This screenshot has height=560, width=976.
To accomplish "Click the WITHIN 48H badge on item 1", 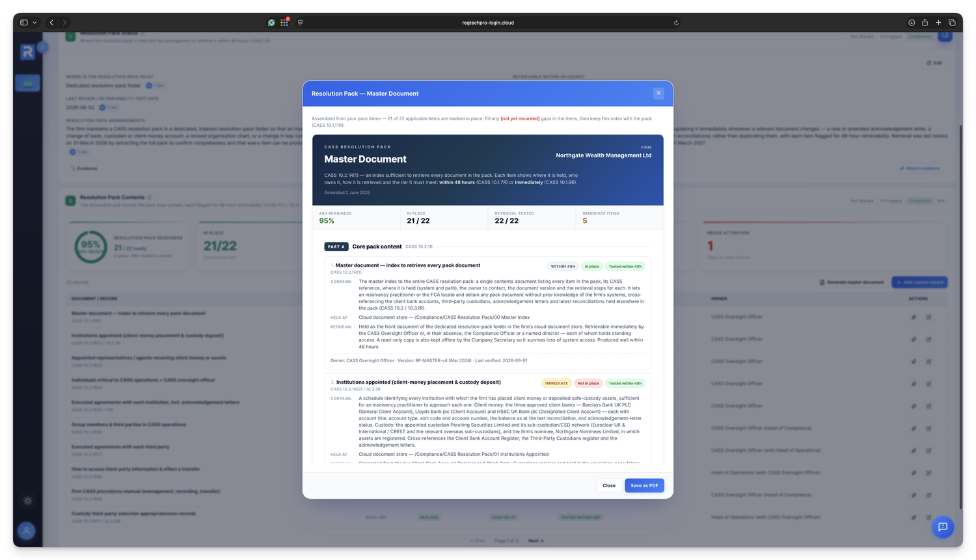I will pos(563,266).
